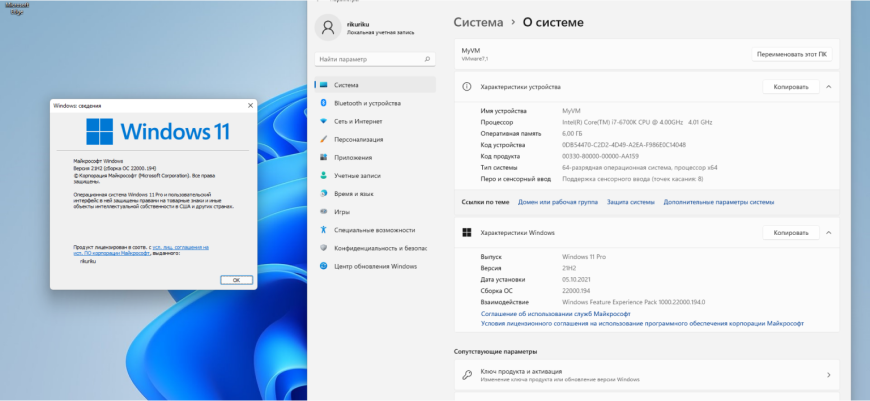This screenshot has height=401, width=870.
Task: Open Персонализация category
Action: click(x=375, y=139)
